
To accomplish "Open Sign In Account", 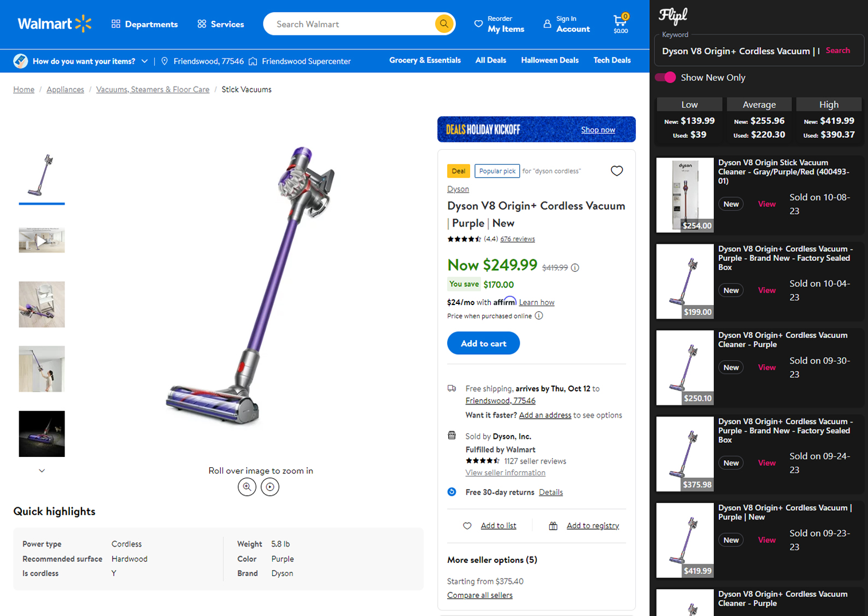I will tap(567, 24).
